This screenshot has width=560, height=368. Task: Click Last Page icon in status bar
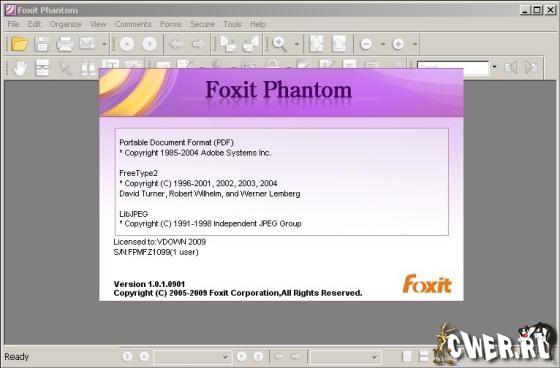pyautogui.click(x=258, y=356)
